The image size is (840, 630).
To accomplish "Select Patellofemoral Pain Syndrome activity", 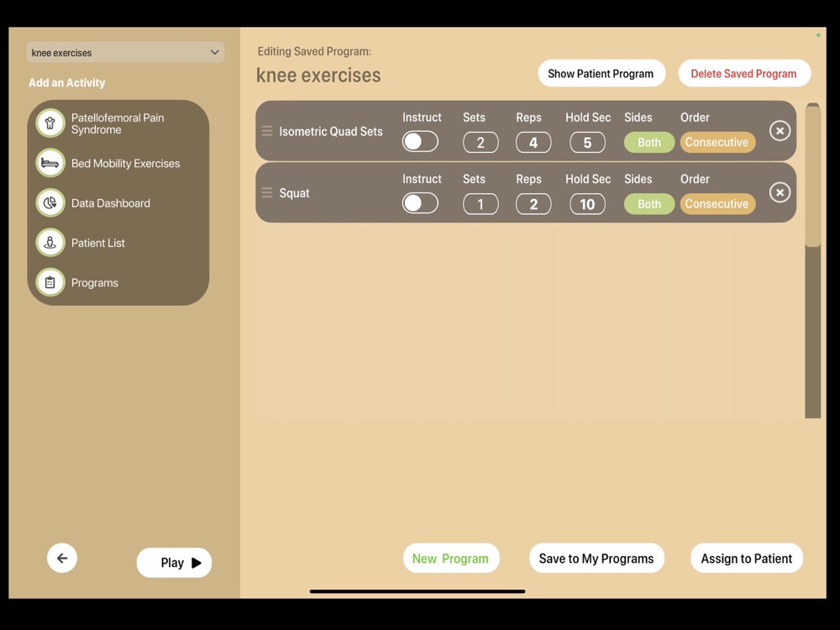I will point(118,123).
